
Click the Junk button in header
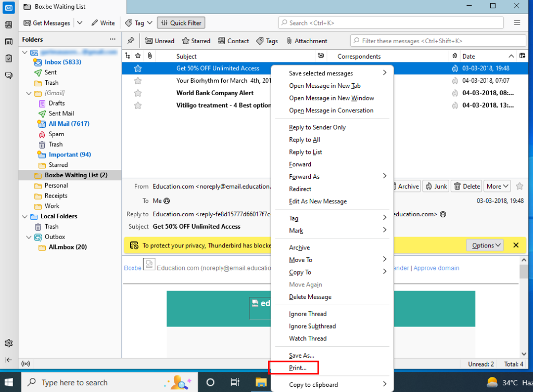point(436,186)
